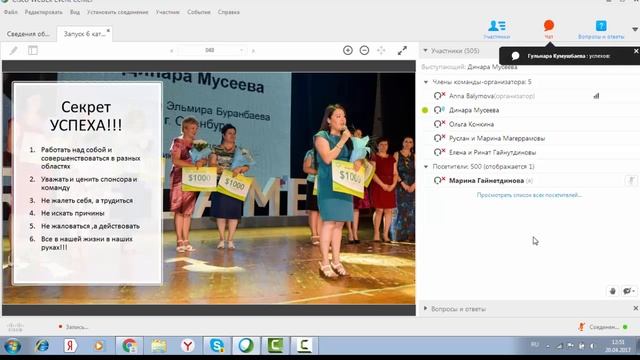This screenshot has height=360, width=640.
Task: Click microphone icon in Марина Гайнетдинова row
Action: click(631, 180)
